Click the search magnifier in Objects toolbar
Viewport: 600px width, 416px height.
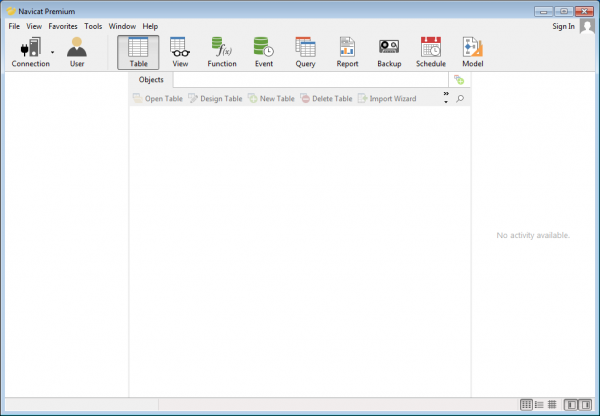[x=461, y=100]
